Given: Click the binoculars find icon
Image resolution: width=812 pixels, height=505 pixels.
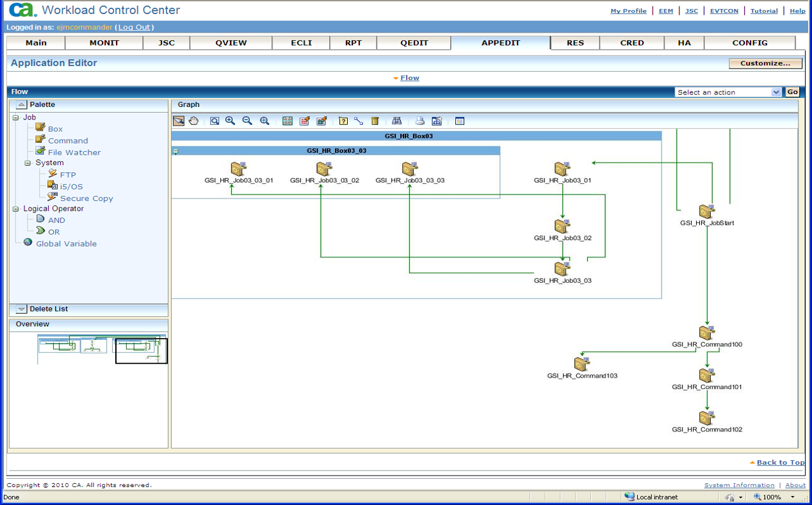Looking at the screenshot, I should click(397, 121).
